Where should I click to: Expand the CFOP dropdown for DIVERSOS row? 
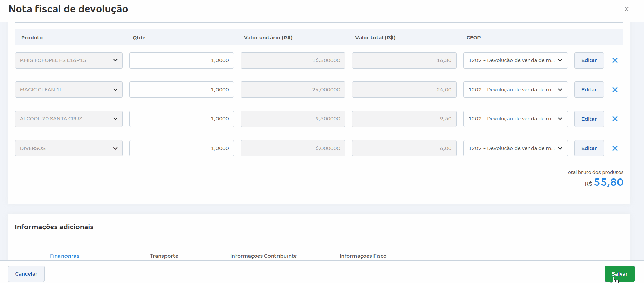click(515, 148)
